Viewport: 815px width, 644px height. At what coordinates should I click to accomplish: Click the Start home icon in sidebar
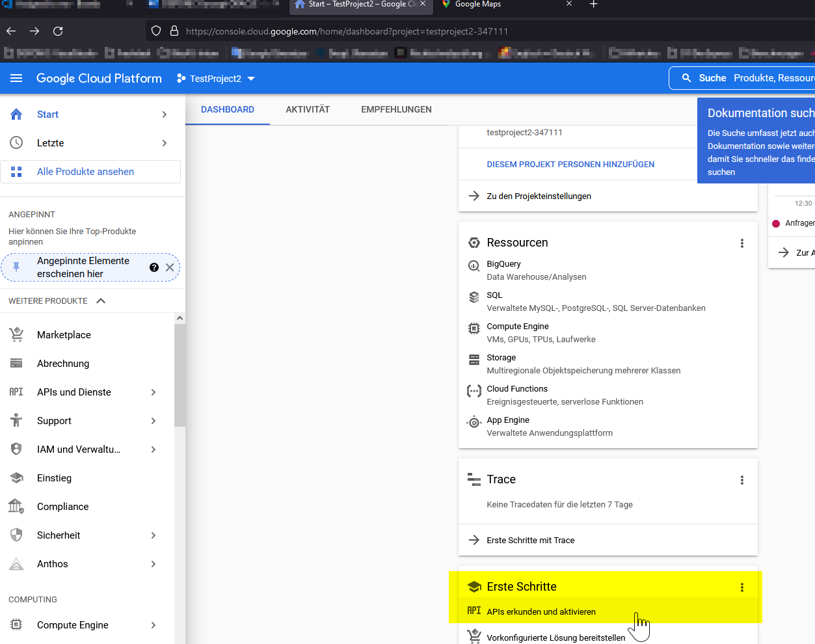[x=16, y=114]
